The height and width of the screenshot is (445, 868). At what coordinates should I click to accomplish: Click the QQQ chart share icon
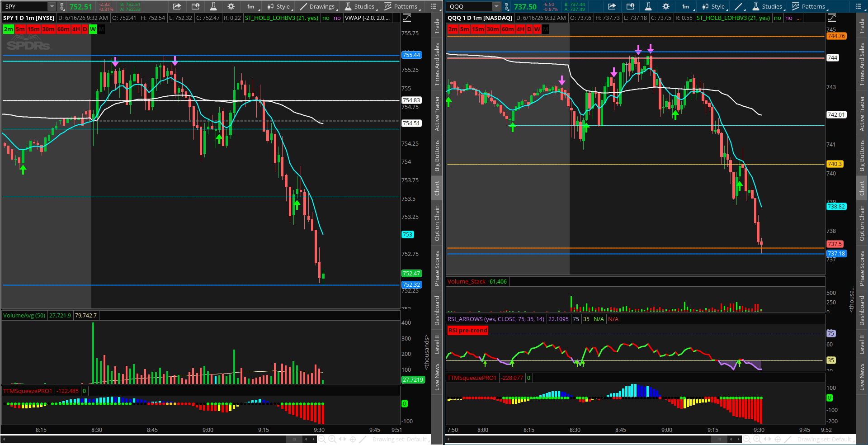pyautogui.click(x=612, y=6)
